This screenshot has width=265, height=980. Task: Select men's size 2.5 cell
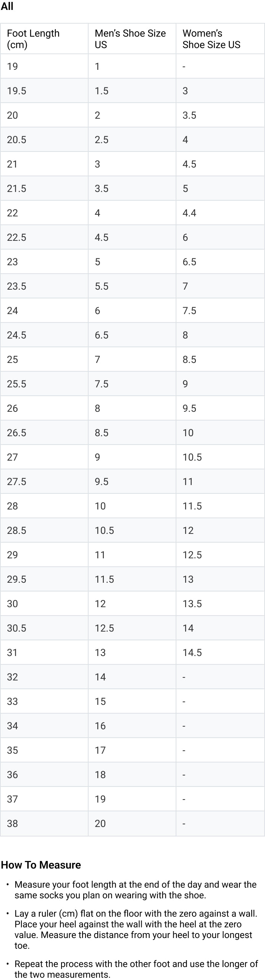click(132, 140)
